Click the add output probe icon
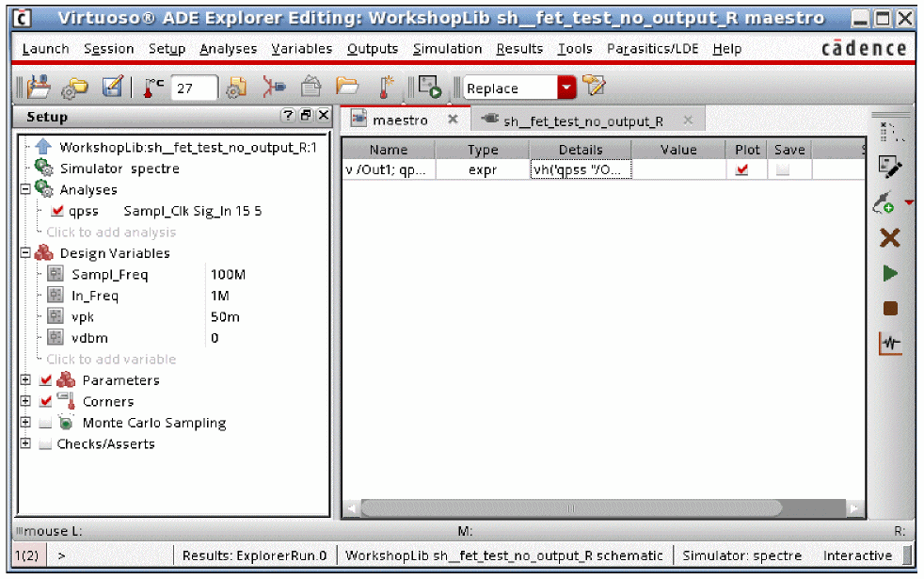924x579 pixels. click(884, 202)
